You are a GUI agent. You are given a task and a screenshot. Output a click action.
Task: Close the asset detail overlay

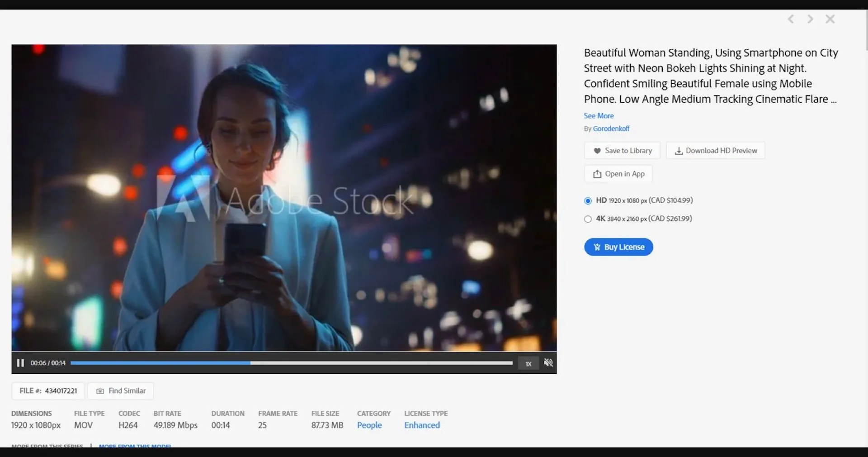pos(830,19)
